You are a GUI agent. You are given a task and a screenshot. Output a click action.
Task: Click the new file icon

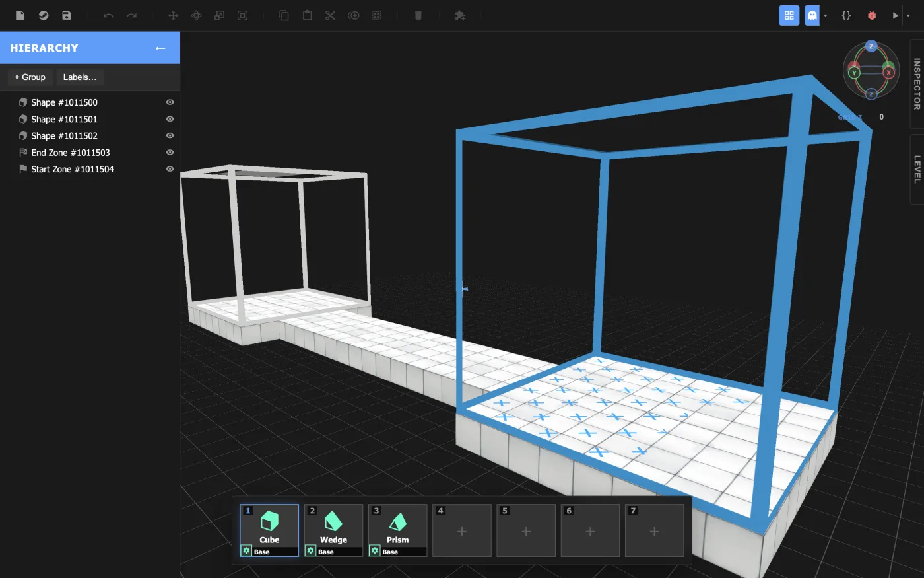point(20,15)
